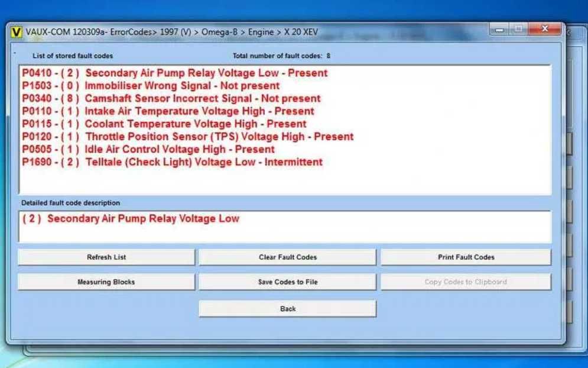The image size is (588, 368).
Task: Click the VAUX-COM yellow V title icon
Action: [16, 33]
